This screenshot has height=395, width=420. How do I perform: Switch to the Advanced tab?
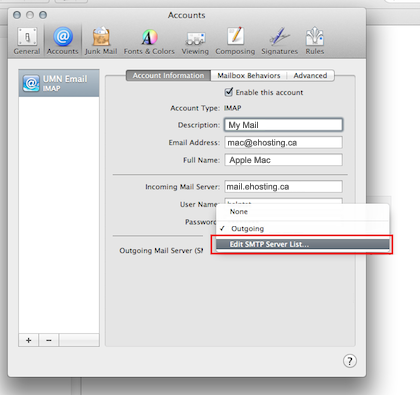coord(310,76)
